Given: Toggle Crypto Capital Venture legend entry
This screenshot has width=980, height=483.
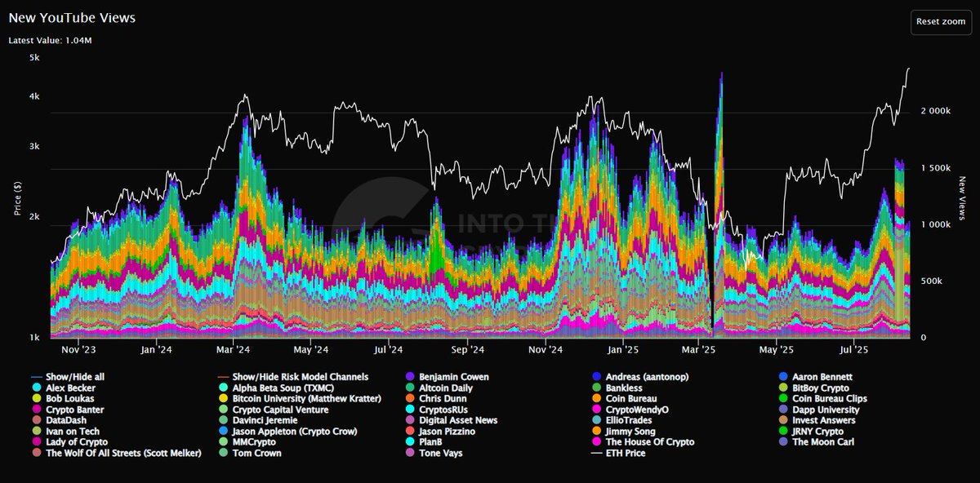Looking at the screenshot, I should pyautogui.click(x=273, y=410).
